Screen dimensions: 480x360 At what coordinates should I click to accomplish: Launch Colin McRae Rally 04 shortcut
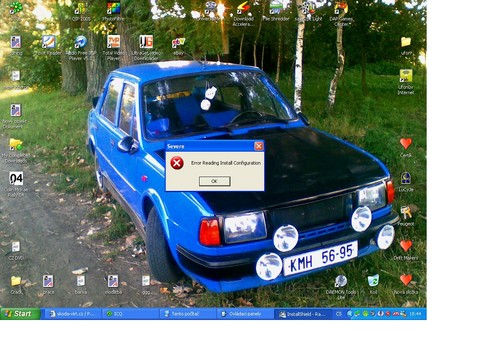[x=16, y=184]
